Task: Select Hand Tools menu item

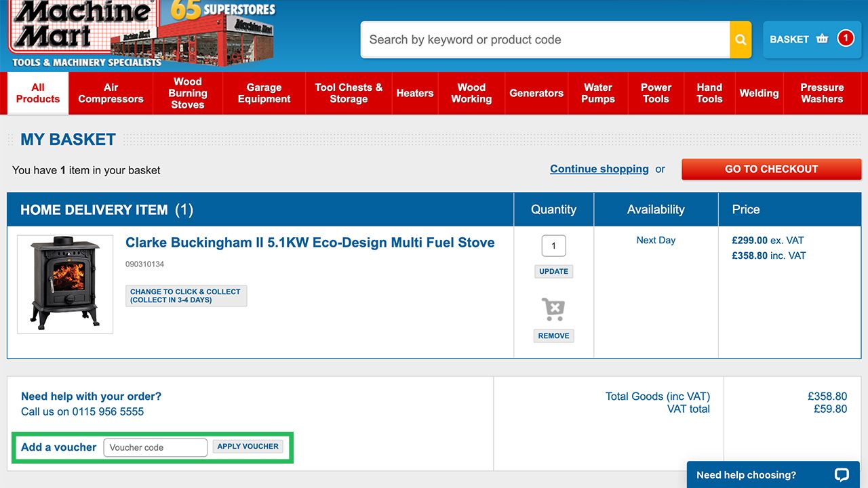Action: [709, 93]
